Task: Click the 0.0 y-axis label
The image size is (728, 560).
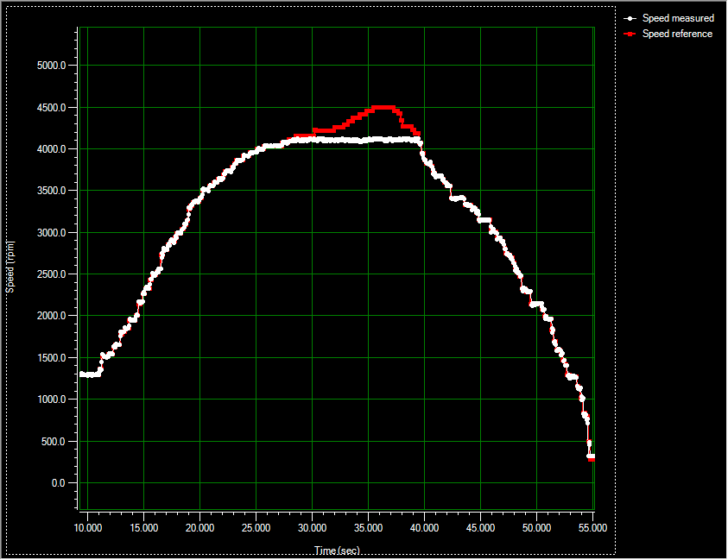Action: (x=58, y=483)
